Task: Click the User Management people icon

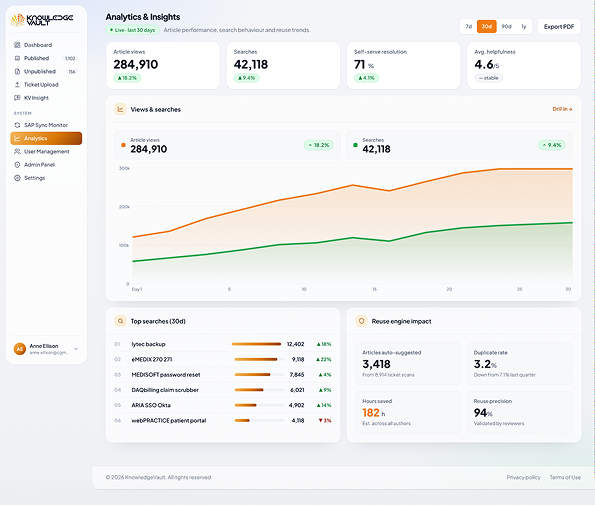Action: click(17, 152)
